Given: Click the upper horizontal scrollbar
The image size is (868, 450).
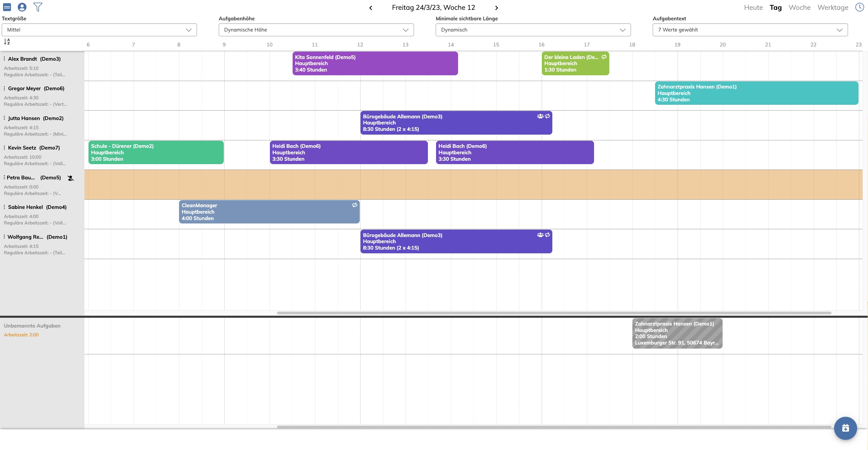Looking at the screenshot, I should pyautogui.click(x=554, y=313).
